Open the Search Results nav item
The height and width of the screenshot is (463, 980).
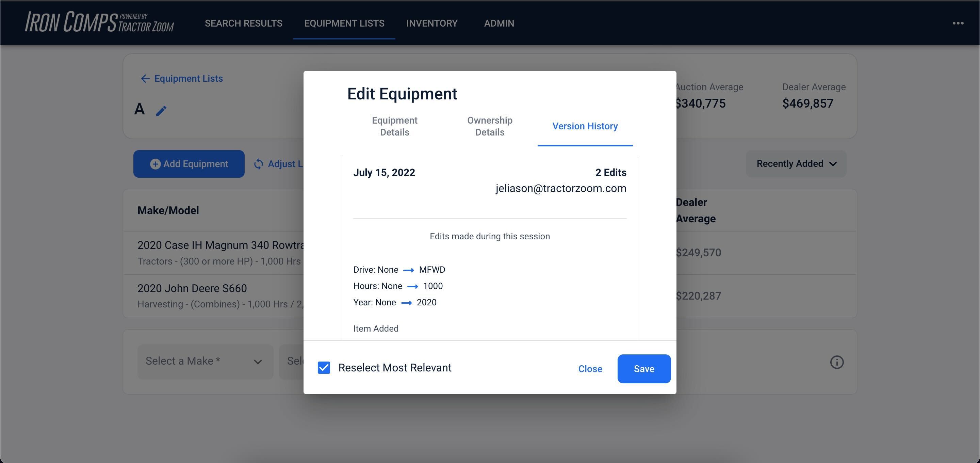pyautogui.click(x=244, y=23)
